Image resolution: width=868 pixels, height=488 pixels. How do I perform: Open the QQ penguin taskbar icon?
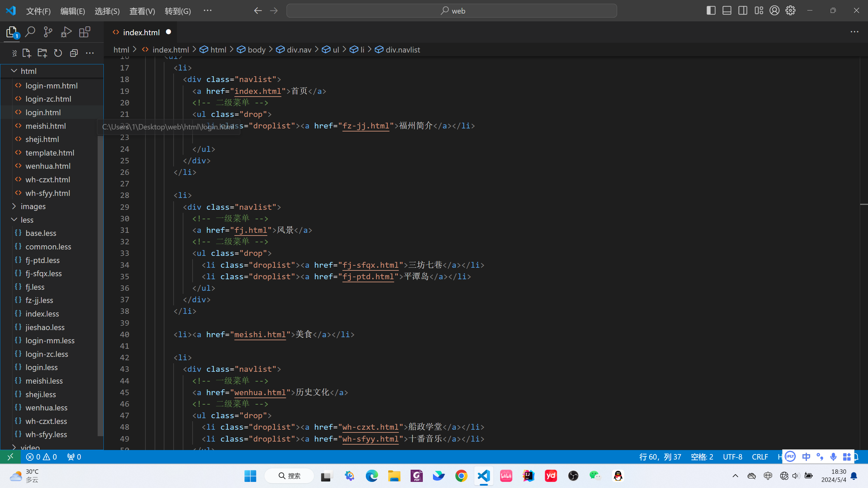coord(618,476)
